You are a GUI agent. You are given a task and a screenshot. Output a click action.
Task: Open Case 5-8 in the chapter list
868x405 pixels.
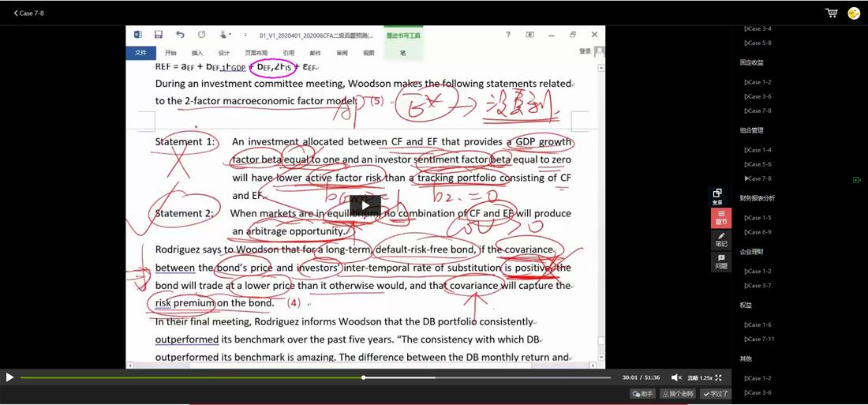coord(758,43)
